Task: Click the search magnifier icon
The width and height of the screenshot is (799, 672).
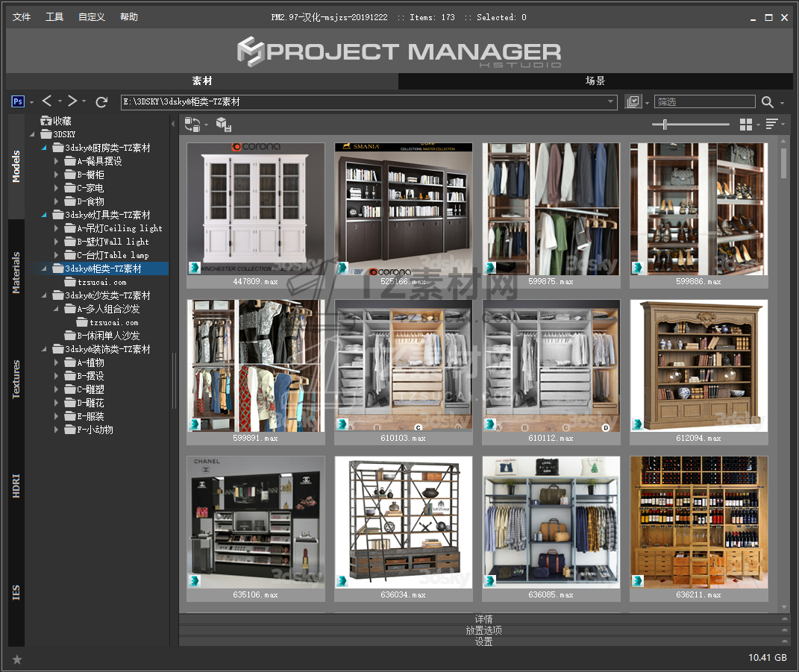Action: point(768,102)
